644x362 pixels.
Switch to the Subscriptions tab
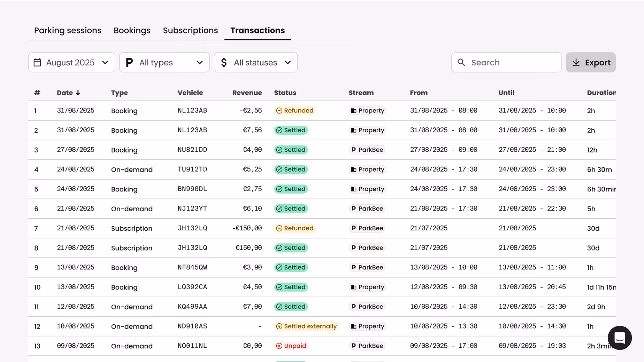(190, 30)
